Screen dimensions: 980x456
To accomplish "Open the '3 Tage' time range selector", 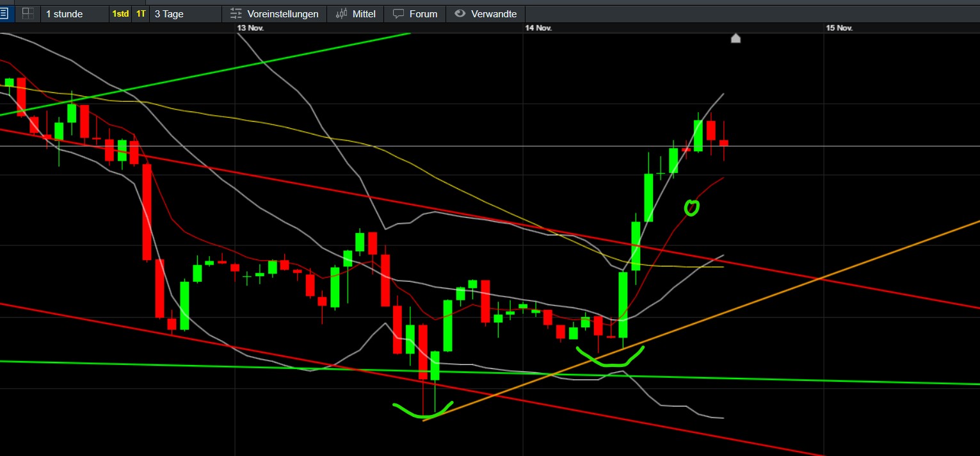I will point(186,14).
